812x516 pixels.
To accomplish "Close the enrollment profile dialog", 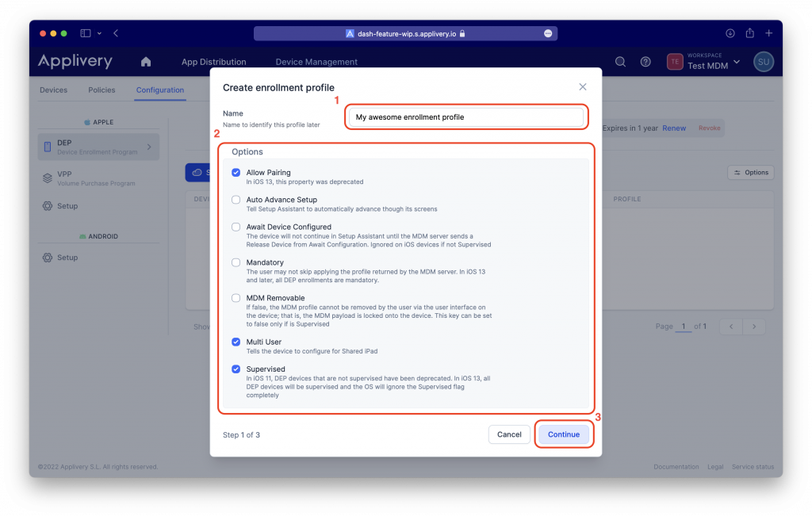I will coord(583,87).
